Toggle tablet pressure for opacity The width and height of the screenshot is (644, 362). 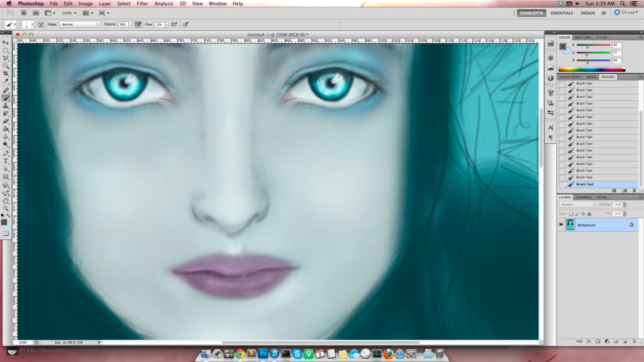[138, 25]
